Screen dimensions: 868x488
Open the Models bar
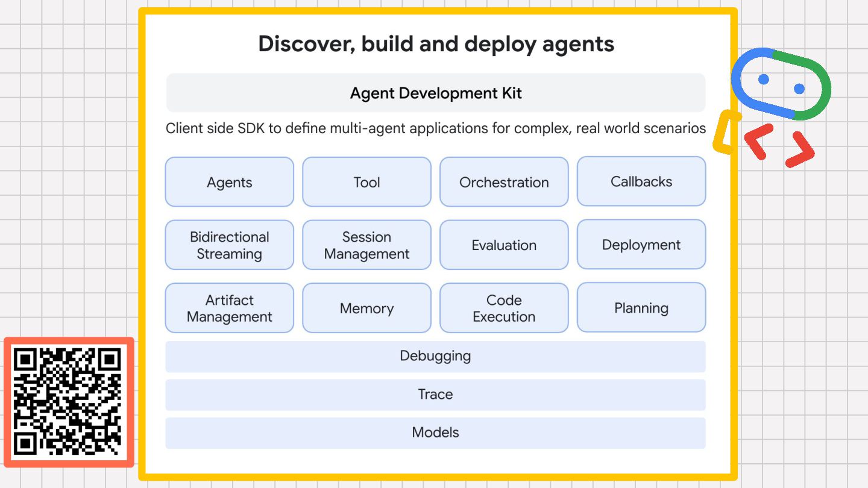point(435,433)
